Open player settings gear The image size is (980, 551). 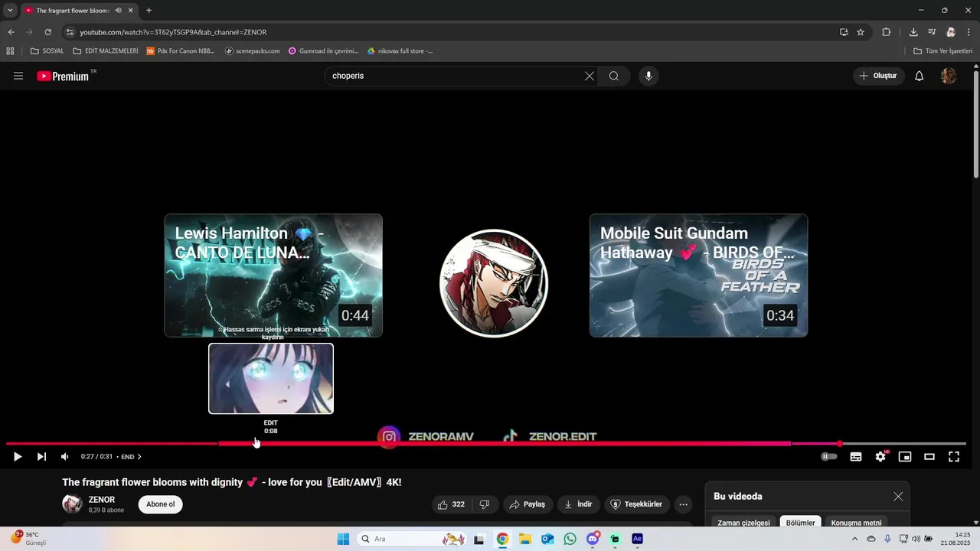880,457
